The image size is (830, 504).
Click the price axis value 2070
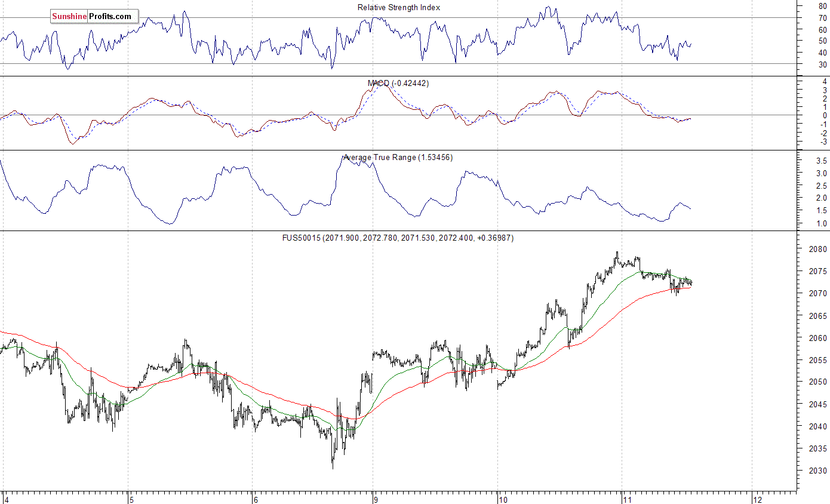819,293
